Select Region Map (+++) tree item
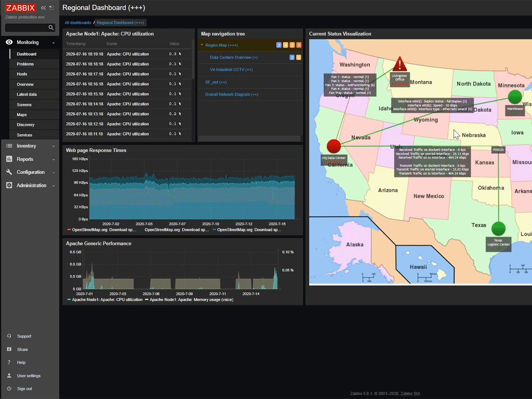Screen dimensions: 532x399 221,45
